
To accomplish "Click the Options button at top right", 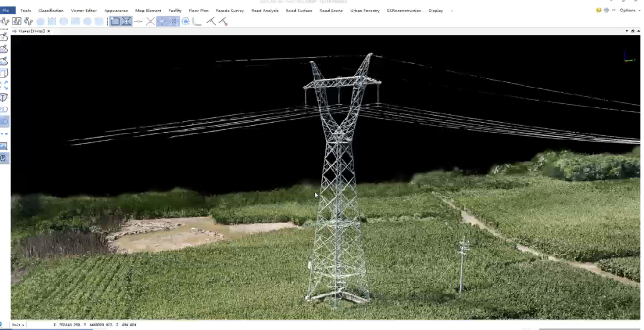I will coord(627,10).
